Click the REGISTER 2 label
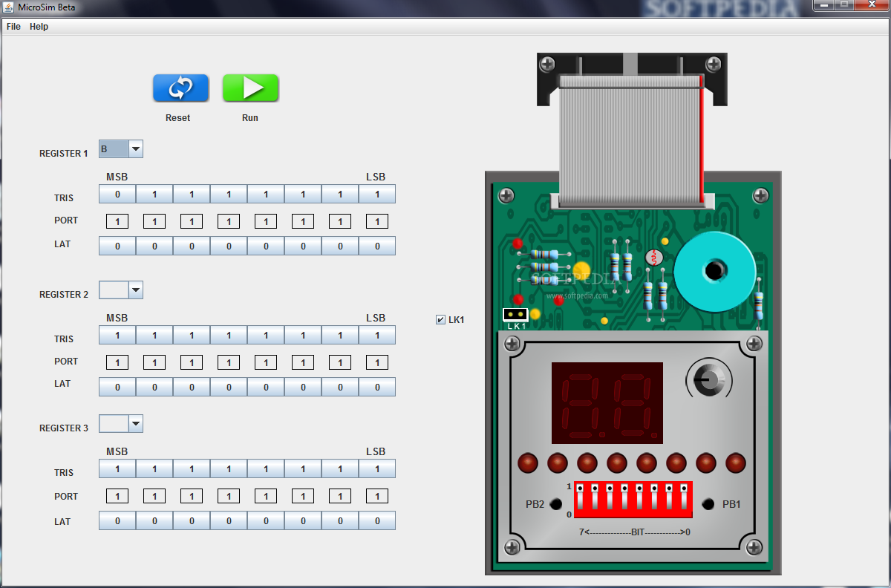 64,295
